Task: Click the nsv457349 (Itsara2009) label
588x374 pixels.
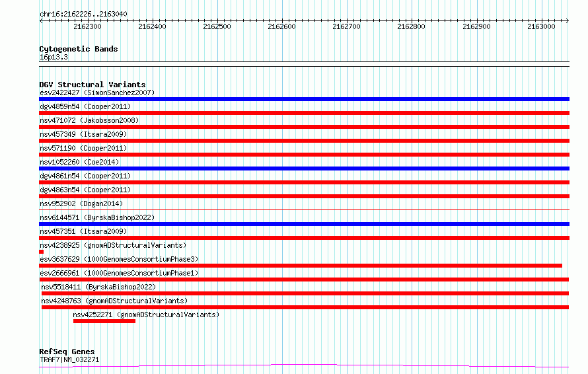Action: pos(83,134)
